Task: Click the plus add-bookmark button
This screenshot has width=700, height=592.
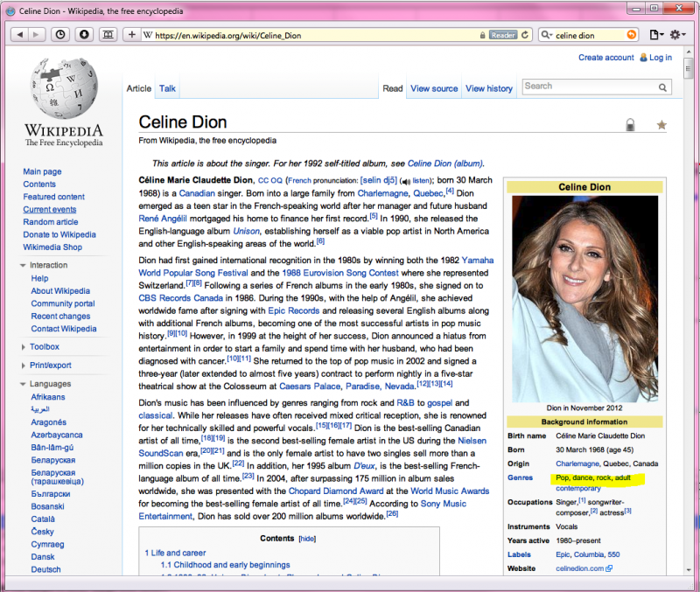Action: pos(132,34)
